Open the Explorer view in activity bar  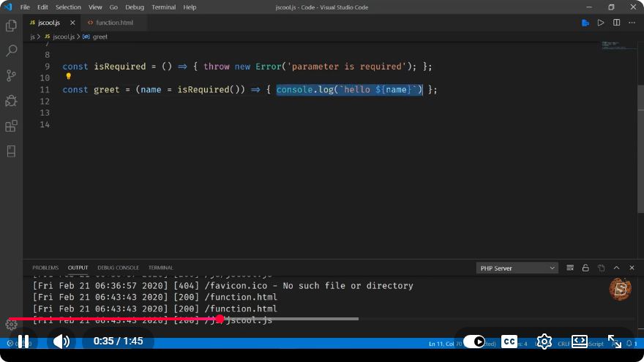(x=11, y=26)
